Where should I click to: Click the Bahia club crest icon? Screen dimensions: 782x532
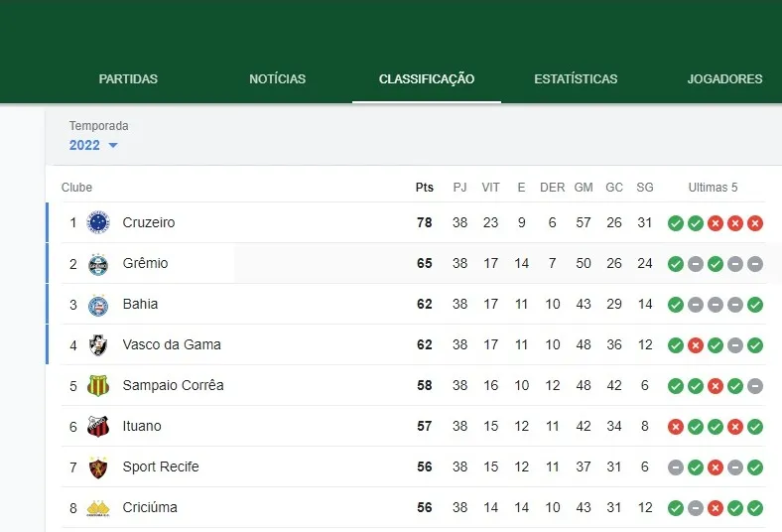(x=98, y=305)
